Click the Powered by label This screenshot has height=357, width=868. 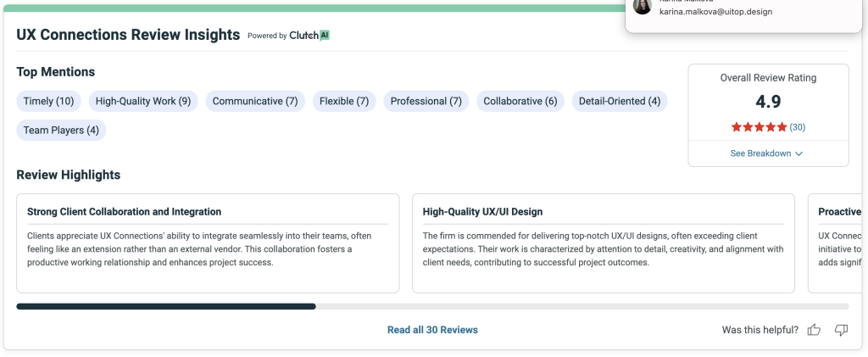click(x=267, y=36)
